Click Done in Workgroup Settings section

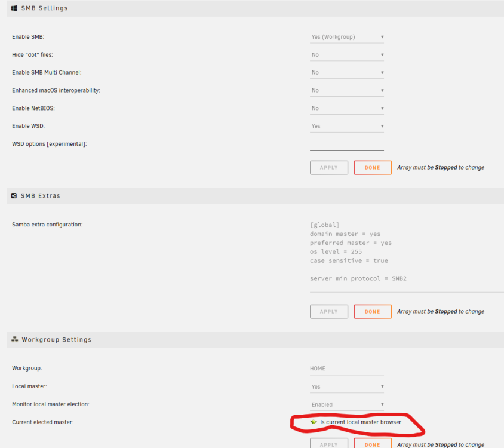tap(373, 443)
